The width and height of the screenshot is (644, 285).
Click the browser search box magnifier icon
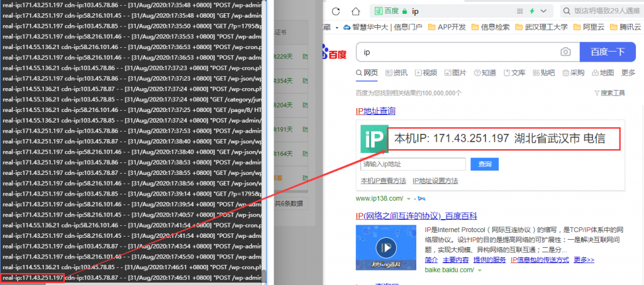[567, 11]
